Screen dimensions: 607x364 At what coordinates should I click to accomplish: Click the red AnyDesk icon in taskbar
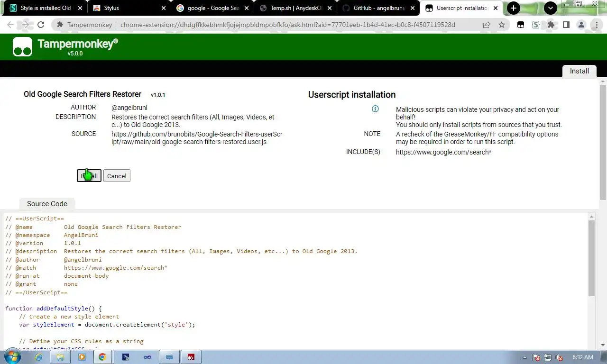coord(191,357)
